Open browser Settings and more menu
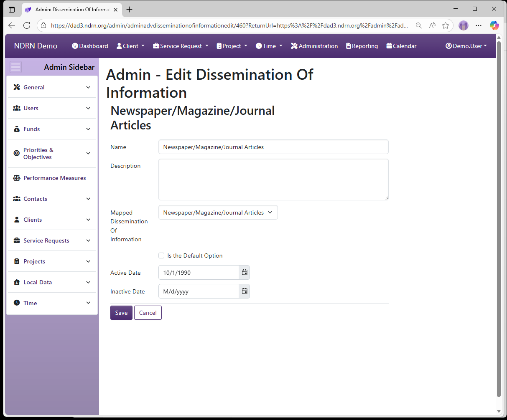Image resolution: width=507 pixels, height=420 pixels. click(x=479, y=25)
